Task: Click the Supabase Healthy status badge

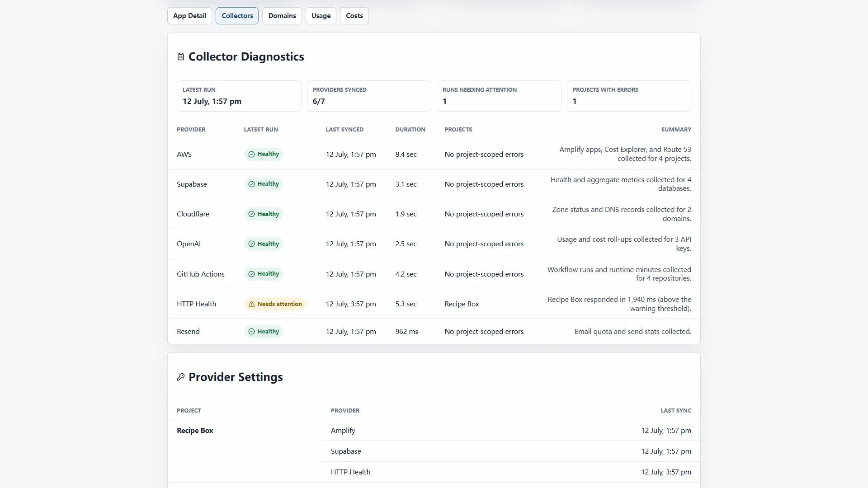Action: [264, 184]
